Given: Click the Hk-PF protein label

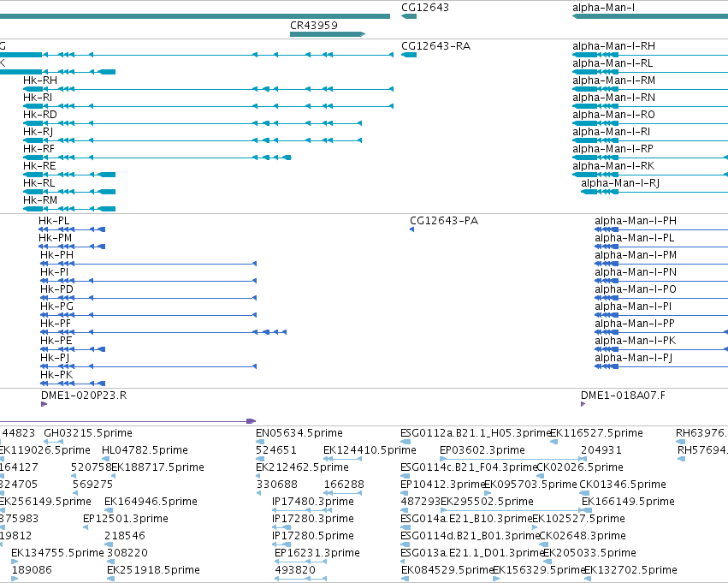Looking at the screenshot, I should tap(56, 324).
